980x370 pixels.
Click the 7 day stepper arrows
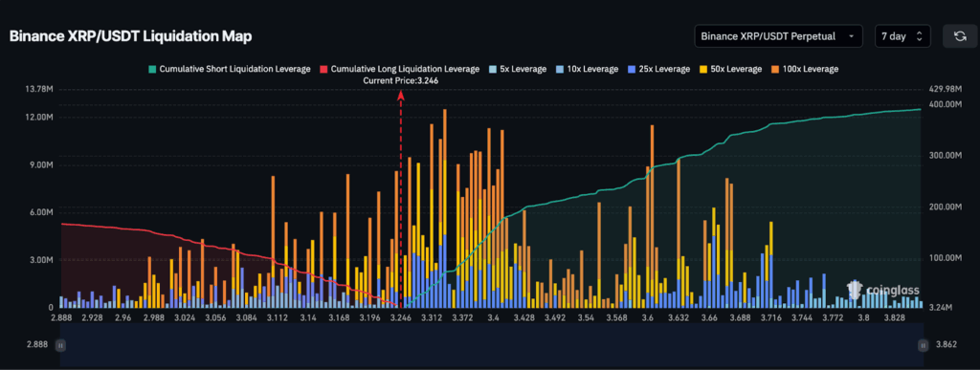919,36
